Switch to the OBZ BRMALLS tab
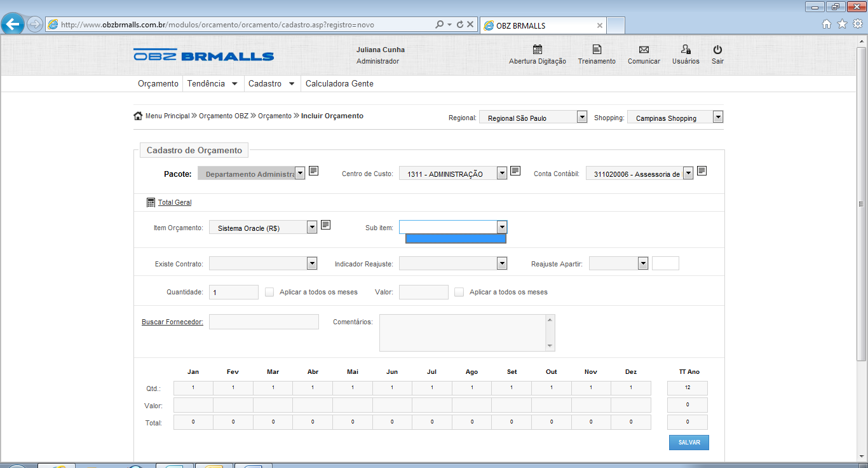The height and width of the screenshot is (468, 868). [543, 25]
